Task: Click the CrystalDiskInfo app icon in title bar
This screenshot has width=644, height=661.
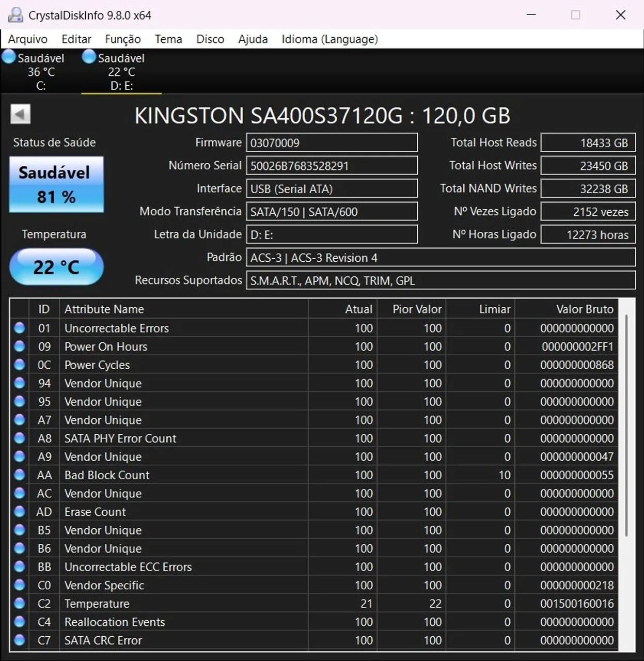Action: pyautogui.click(x=15, y=15)
